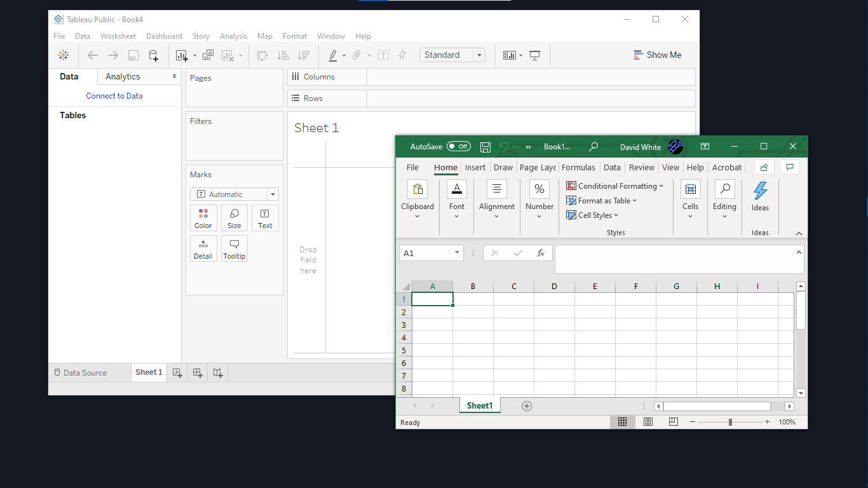Screen dimensions: 868x488
Task: Click the Color mark card button
Action: (203, 218)
